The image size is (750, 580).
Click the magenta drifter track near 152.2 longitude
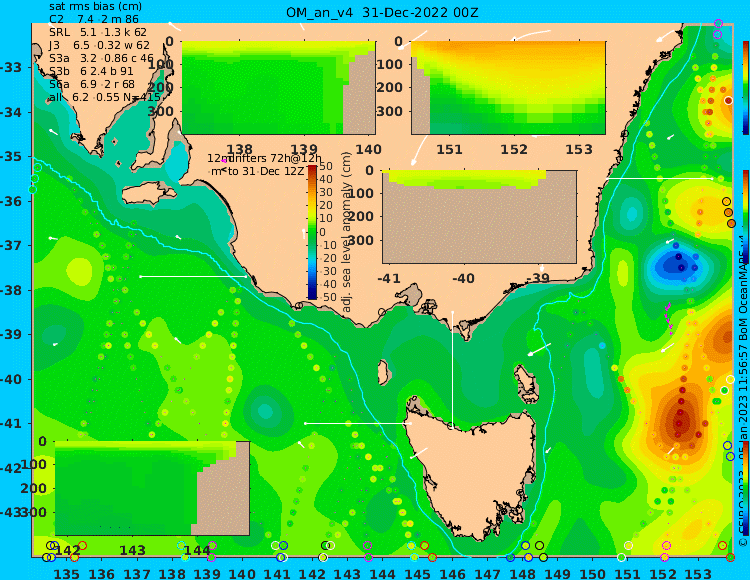click(x=669, y=318)
